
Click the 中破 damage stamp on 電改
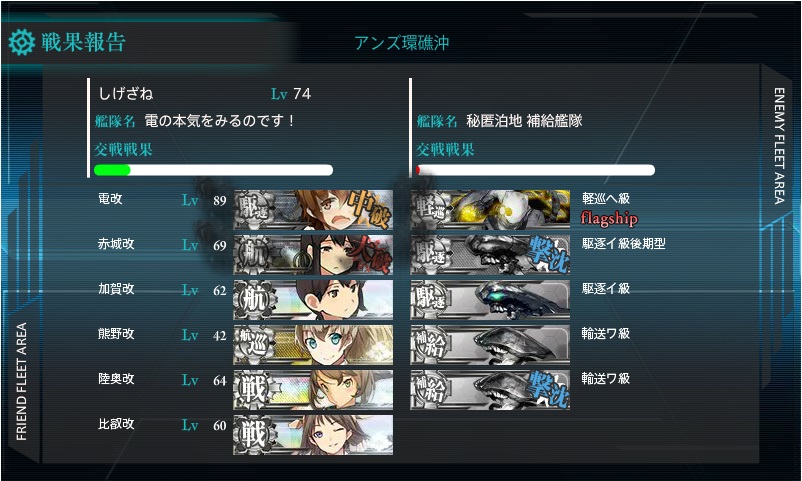click(370, 209)
